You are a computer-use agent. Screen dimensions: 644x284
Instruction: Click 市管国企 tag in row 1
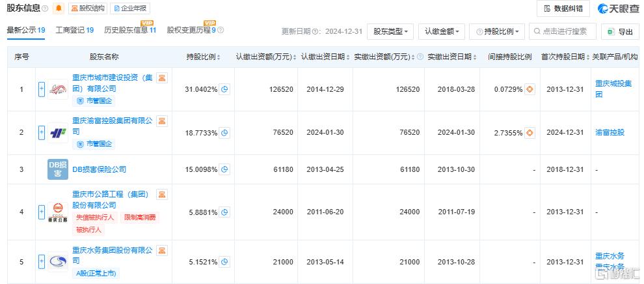click(94, 101)
